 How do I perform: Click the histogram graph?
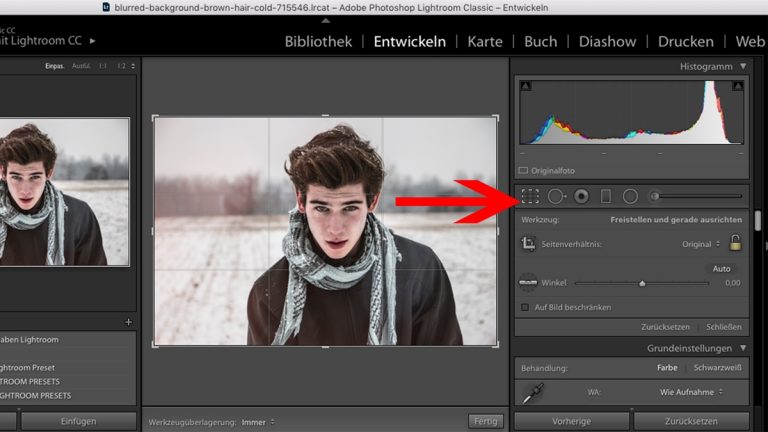631,113
